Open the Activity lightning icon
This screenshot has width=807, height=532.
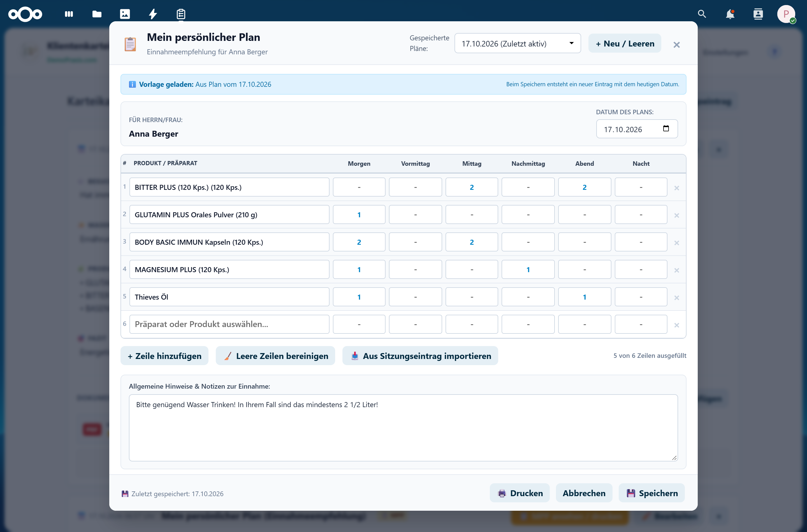pyautogui.click(x=153, y=14)
